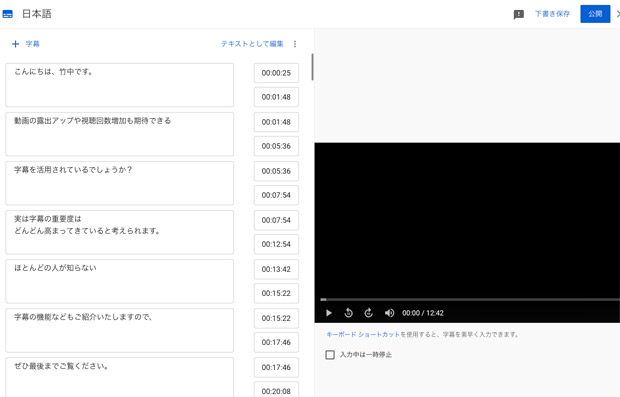Screen dimensions: 620x397
Task: Edit caption 字幕の機能などもご紹介いたしますので、
Action: (x=119, y=330)
